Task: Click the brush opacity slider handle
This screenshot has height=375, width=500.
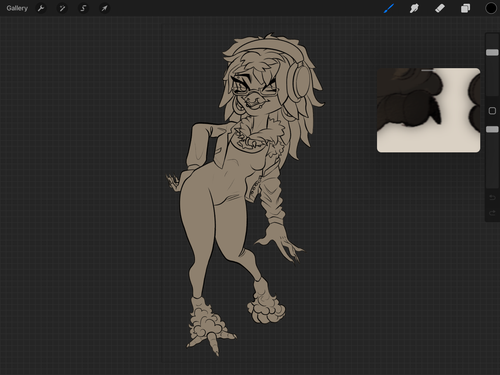Action: tap(492, 129)
